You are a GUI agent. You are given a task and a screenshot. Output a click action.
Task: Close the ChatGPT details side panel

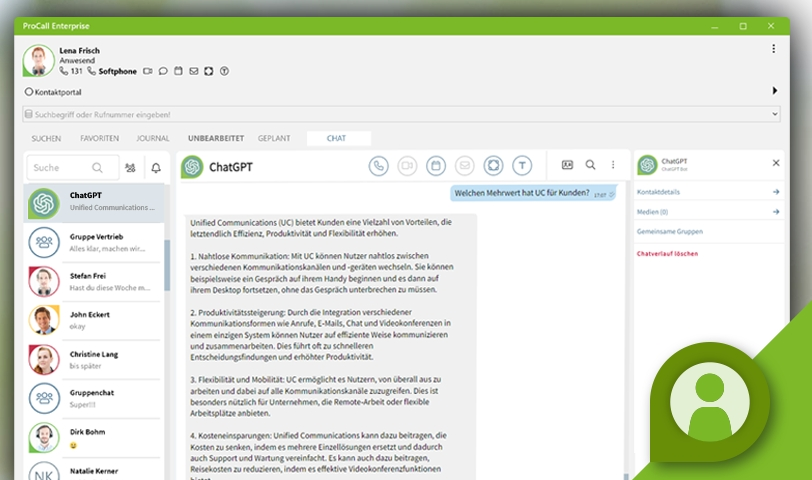tap(776, 163)
